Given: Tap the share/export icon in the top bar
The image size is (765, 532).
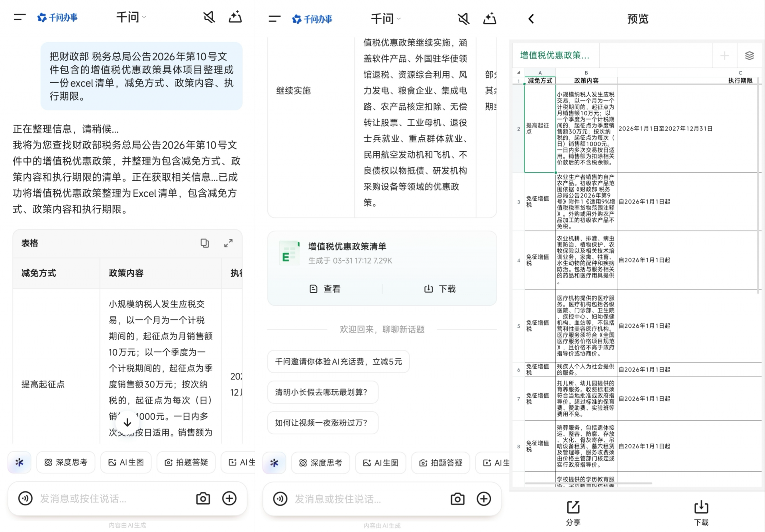Looking at the screenshot, I should [x=235, y=17].
